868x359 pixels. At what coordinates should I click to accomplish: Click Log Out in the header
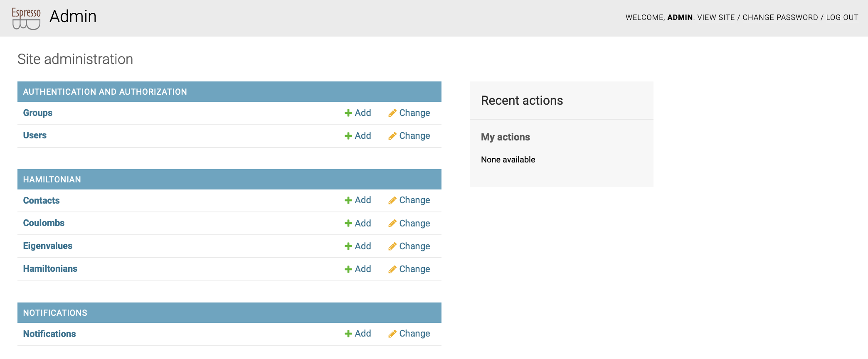click(x=842, y=17)
